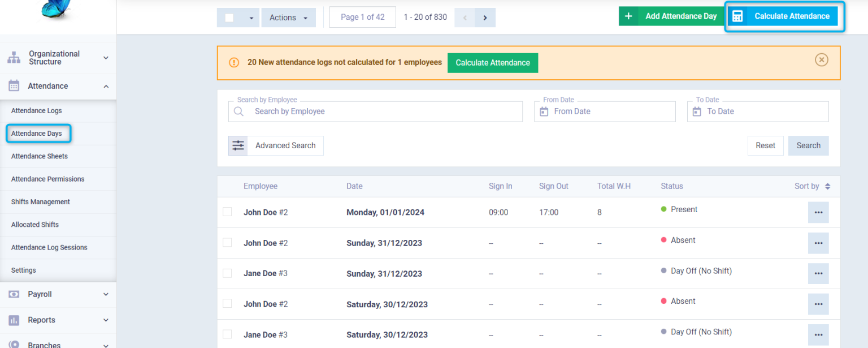The image size is (868, 348).
Task: Expand the Organizational Structure chevron
Action: point(106,58)
